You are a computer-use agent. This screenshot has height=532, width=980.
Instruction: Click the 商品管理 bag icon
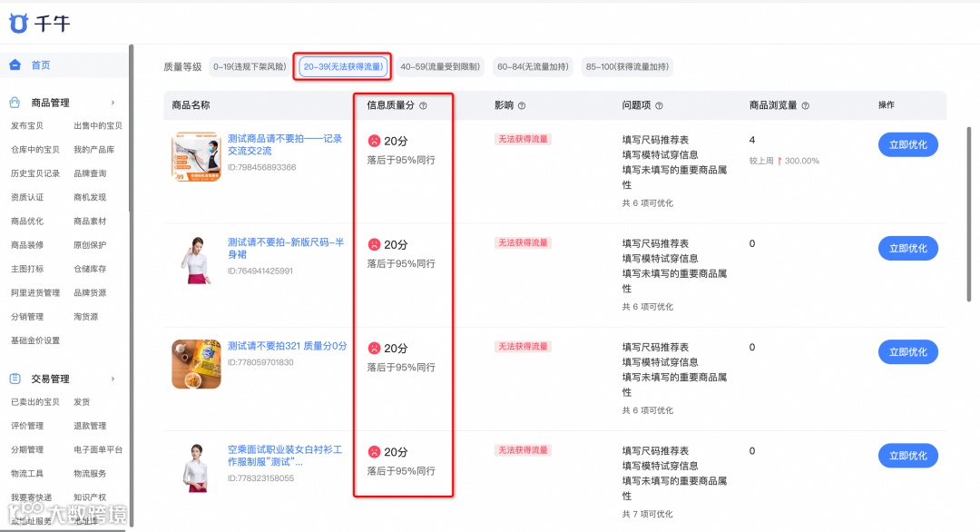click(15, 103)
